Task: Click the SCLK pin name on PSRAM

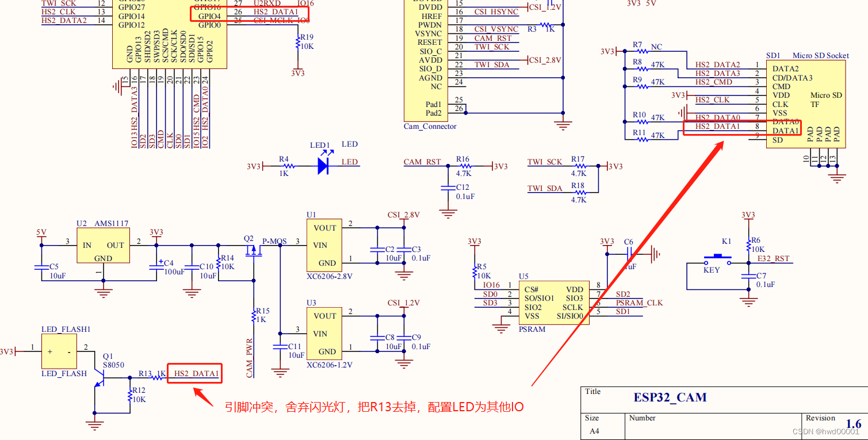Action: pos(573,307)
